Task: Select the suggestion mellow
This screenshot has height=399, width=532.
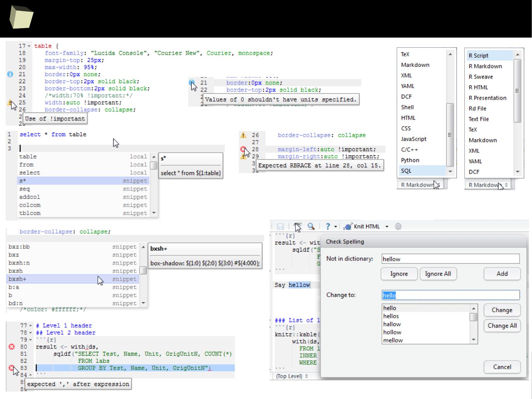Action: (x=426, y=340)
